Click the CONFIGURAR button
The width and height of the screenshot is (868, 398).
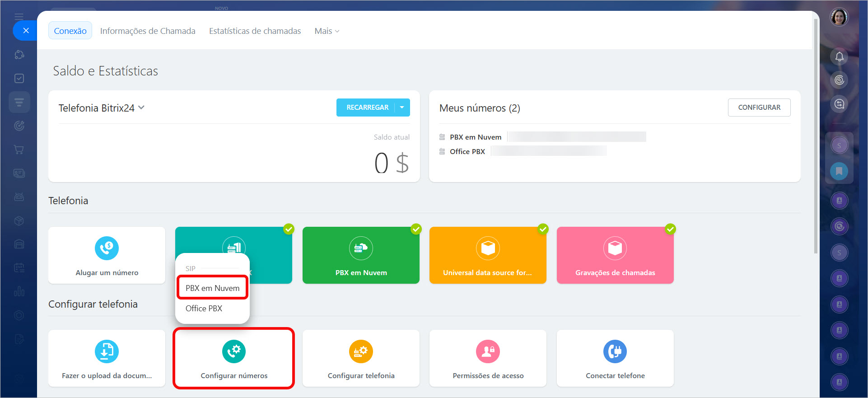[x=759, y=108]
